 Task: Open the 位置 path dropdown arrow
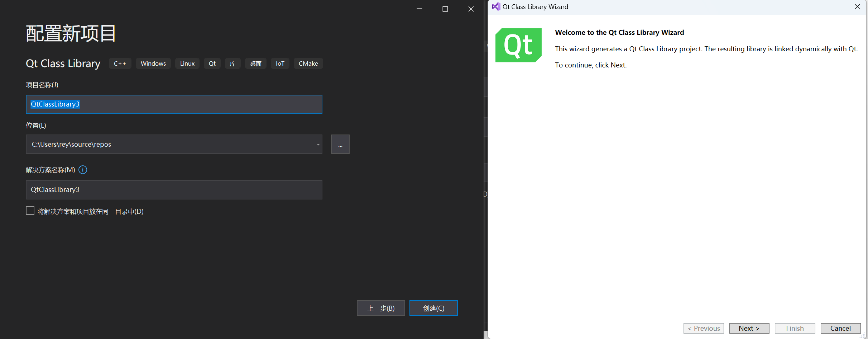click(318, 145)
